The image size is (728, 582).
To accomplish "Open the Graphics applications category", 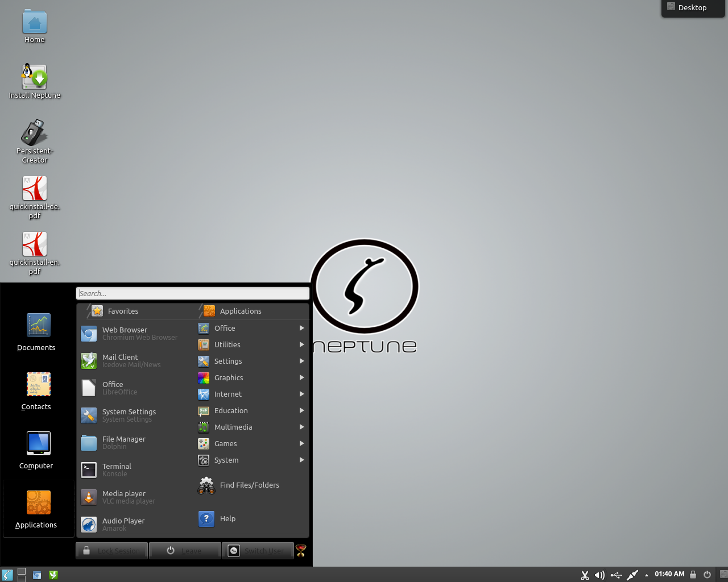I will pos(251,377).
